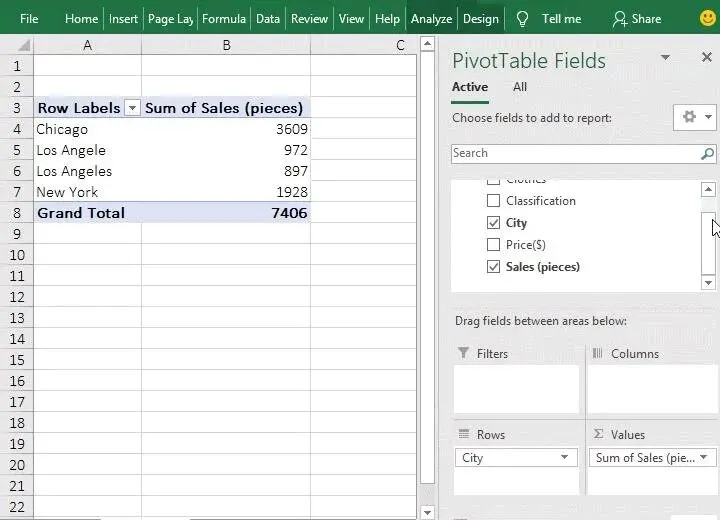This screenshot has width=720, height=520.
Task: Click the Row Labels filter button
Action: pos(132,108)
